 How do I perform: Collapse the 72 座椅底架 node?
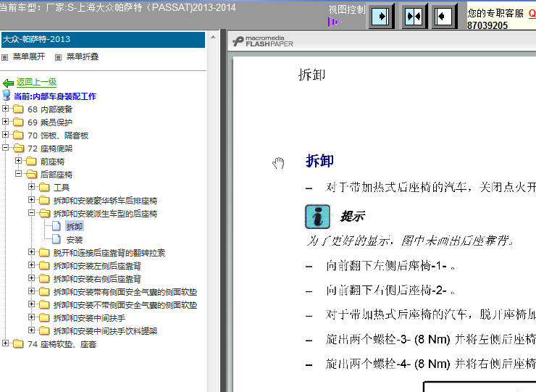[x=5, y=147]
